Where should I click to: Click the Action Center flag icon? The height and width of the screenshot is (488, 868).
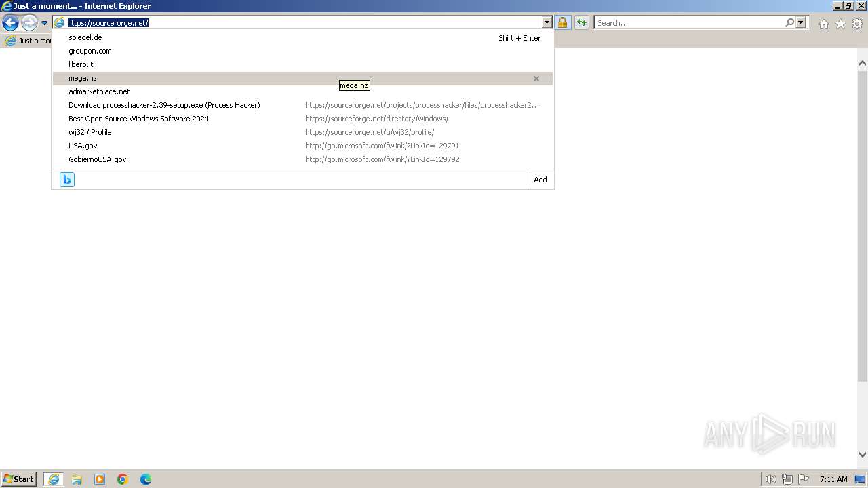pyautogui.click(x=804, y=479)
